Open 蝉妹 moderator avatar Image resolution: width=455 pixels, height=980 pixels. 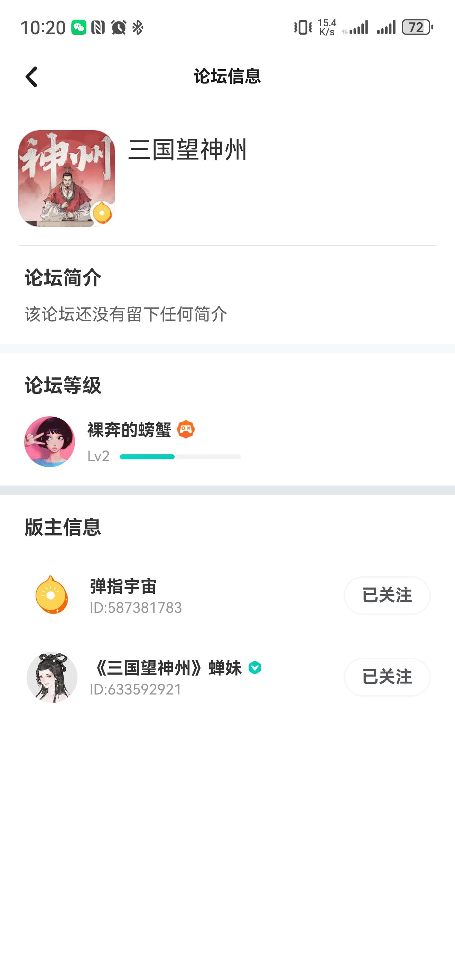[52, 677]
